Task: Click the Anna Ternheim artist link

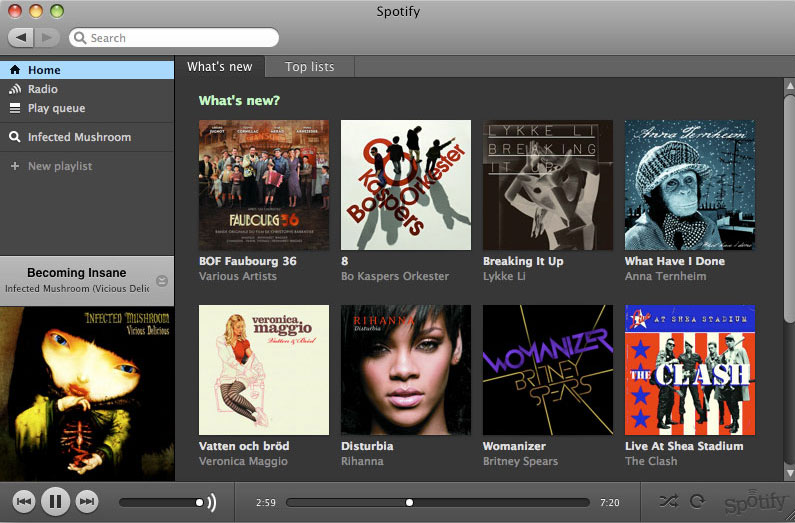Action: pyautogui.click(x=665, y=276)
